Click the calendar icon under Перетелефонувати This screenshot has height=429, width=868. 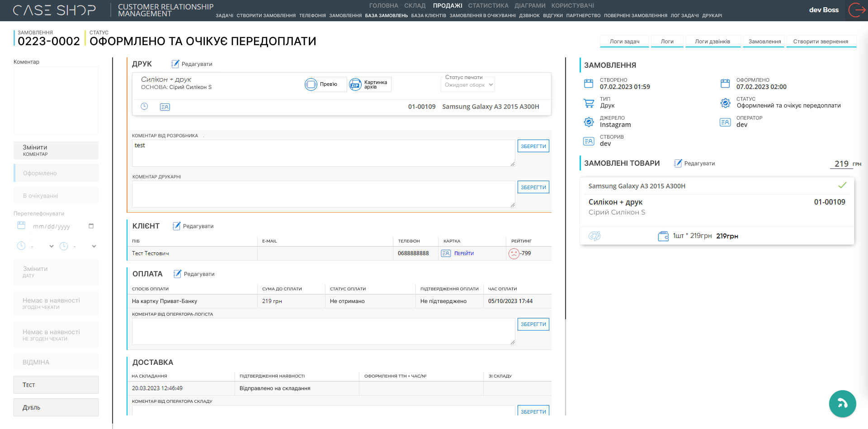point(21,225)
